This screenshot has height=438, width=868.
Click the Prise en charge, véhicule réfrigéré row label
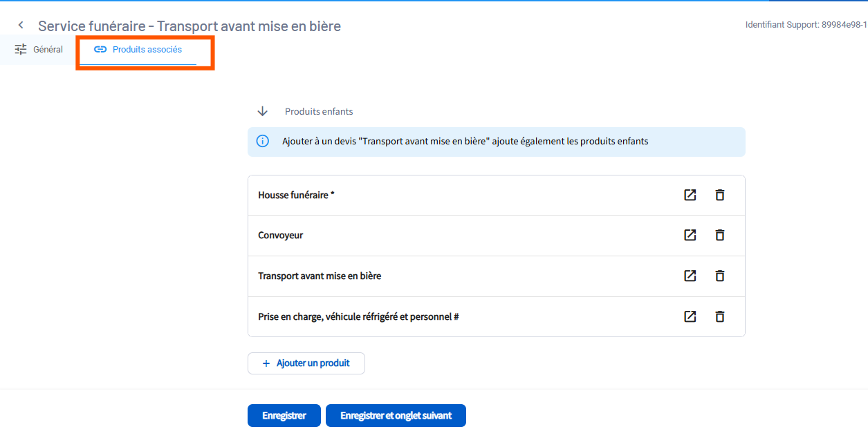pos(359,316)
